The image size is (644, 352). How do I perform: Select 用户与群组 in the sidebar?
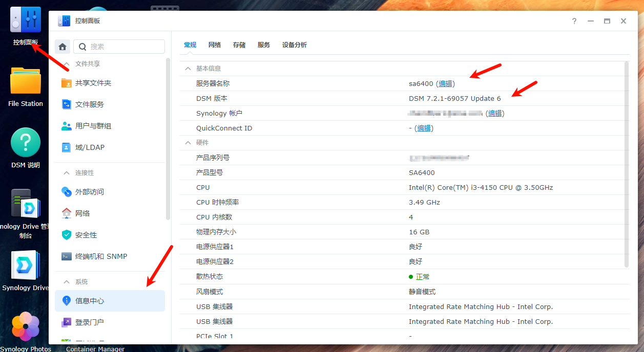[x=110, y=126]
